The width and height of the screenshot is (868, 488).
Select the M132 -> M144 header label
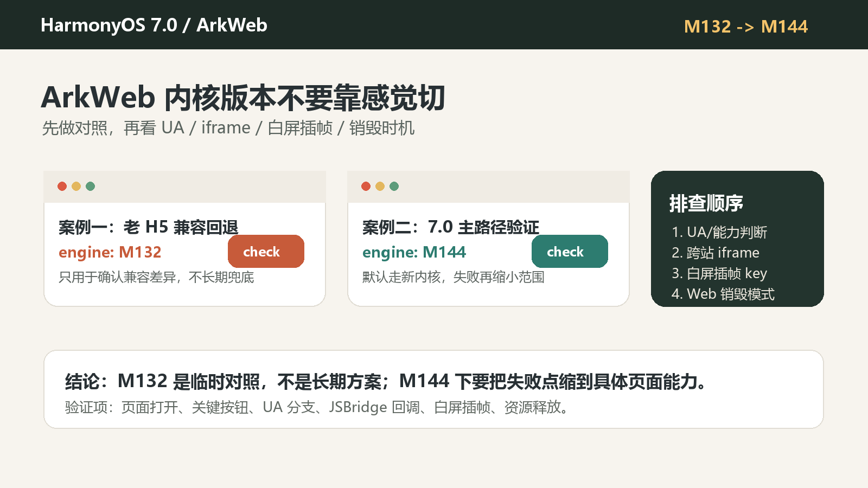click(746, 27)
